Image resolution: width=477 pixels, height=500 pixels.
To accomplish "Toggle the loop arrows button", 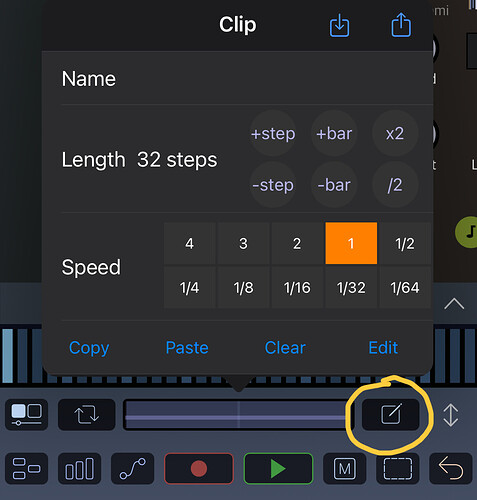I will pyautogui.click(x=87, y=414).
